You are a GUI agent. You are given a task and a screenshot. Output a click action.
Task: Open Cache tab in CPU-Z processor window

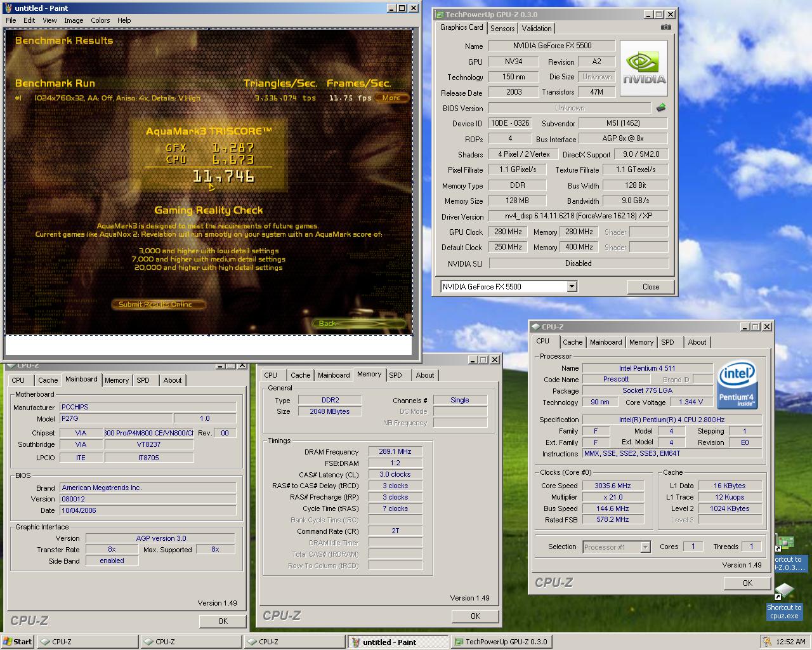coord(572,342)
